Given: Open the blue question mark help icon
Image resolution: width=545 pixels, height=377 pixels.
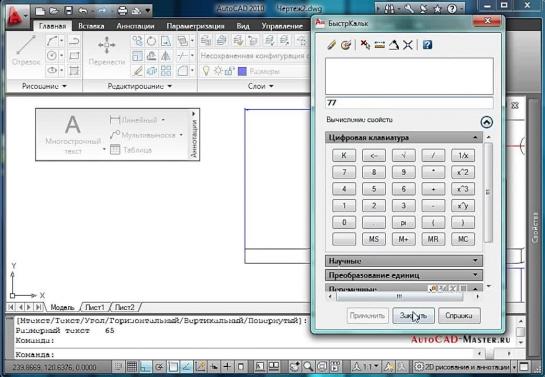Looking at the screenshot, I should pos(427,45).
